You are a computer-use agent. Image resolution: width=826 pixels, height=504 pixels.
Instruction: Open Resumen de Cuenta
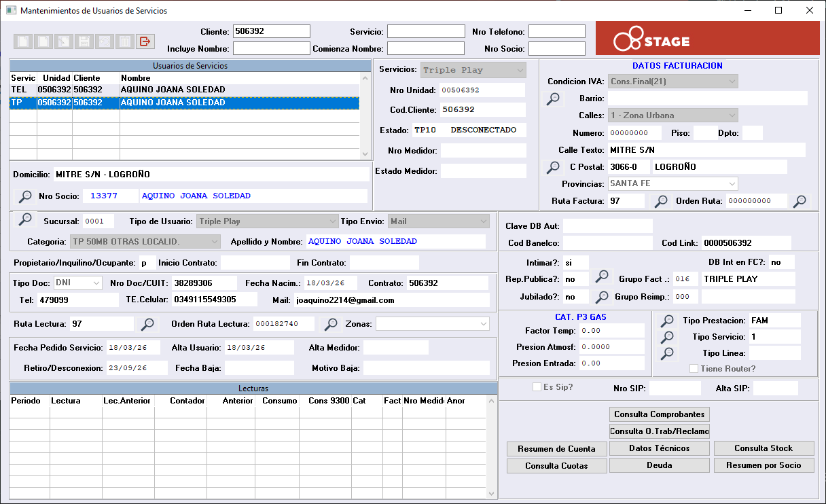(x=556, y=449)
